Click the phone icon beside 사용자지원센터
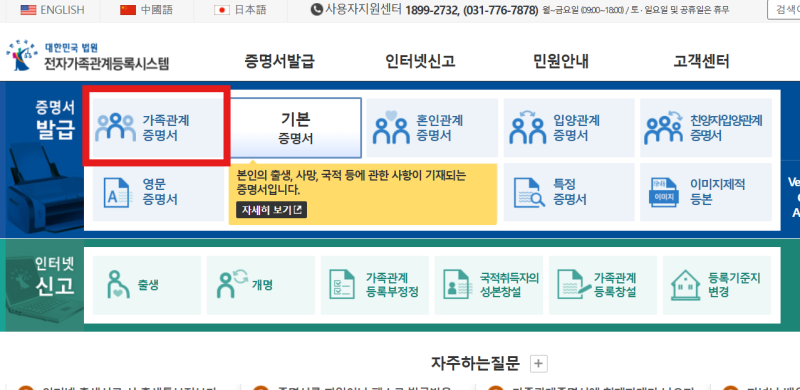This screenshot has height=390, width=800. (317, 9)
